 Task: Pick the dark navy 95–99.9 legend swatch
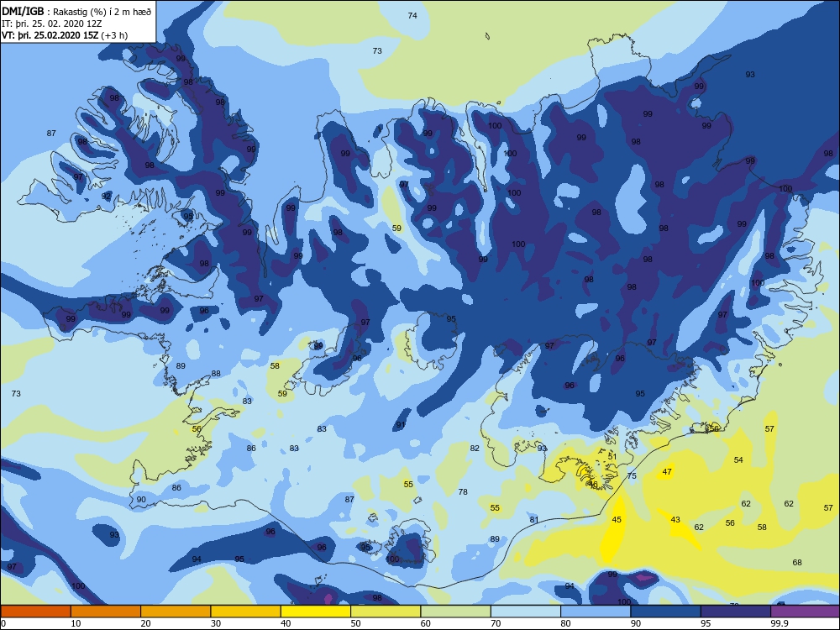coord(736,612)
